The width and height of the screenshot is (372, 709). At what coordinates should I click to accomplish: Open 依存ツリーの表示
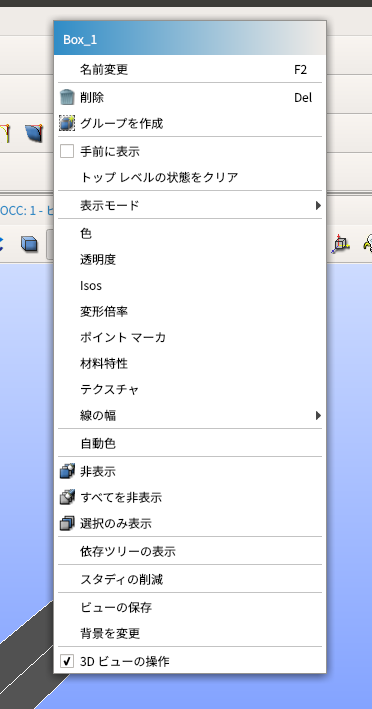click(189, 552)
